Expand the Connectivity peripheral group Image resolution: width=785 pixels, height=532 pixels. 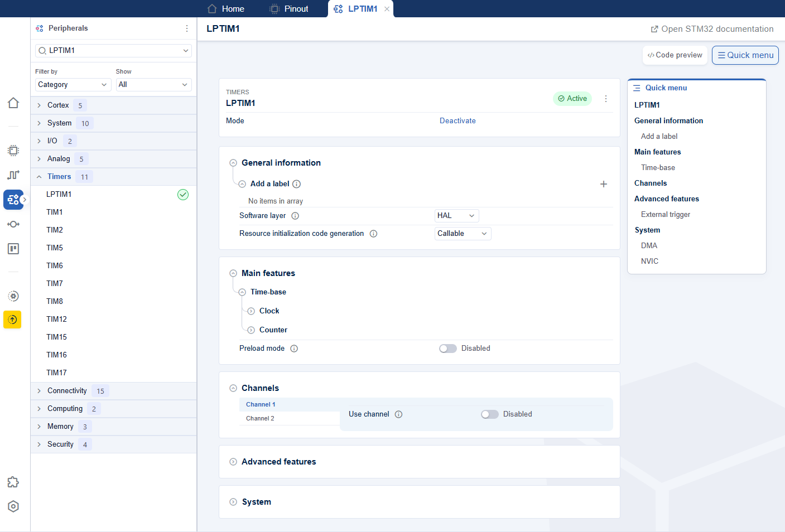point(114,391)
